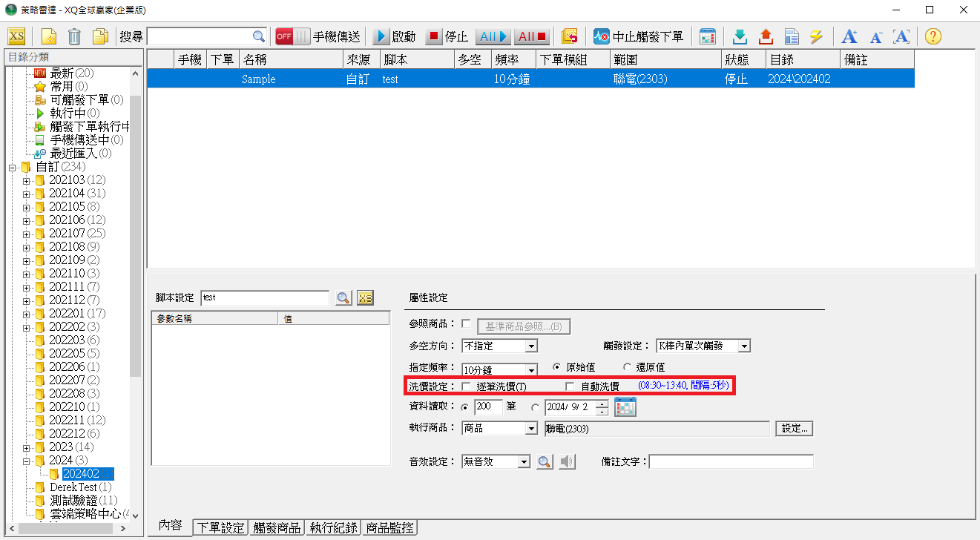Toggle the 手機傳送 OFF switch

[292, 36]
